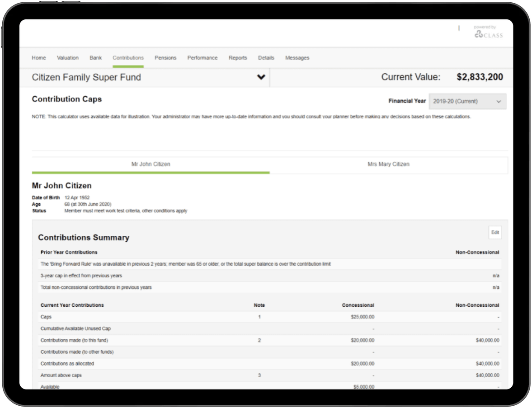Click the Age 68 (at 30th June 2020) value
This screenshot has width=532, height=408.
88,204
